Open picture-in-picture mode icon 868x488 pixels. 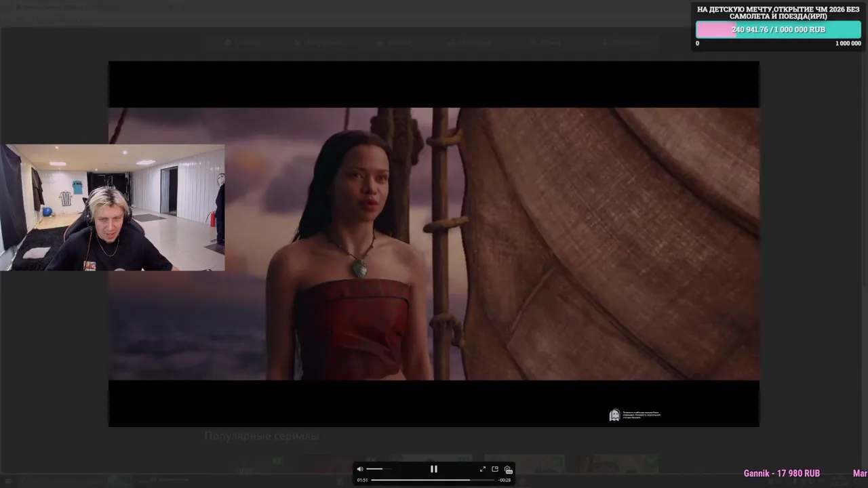click(x=495, y=469)
